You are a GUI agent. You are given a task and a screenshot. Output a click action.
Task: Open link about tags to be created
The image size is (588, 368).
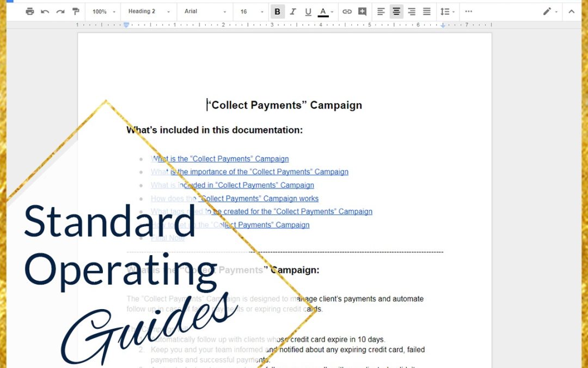(261, 212)
